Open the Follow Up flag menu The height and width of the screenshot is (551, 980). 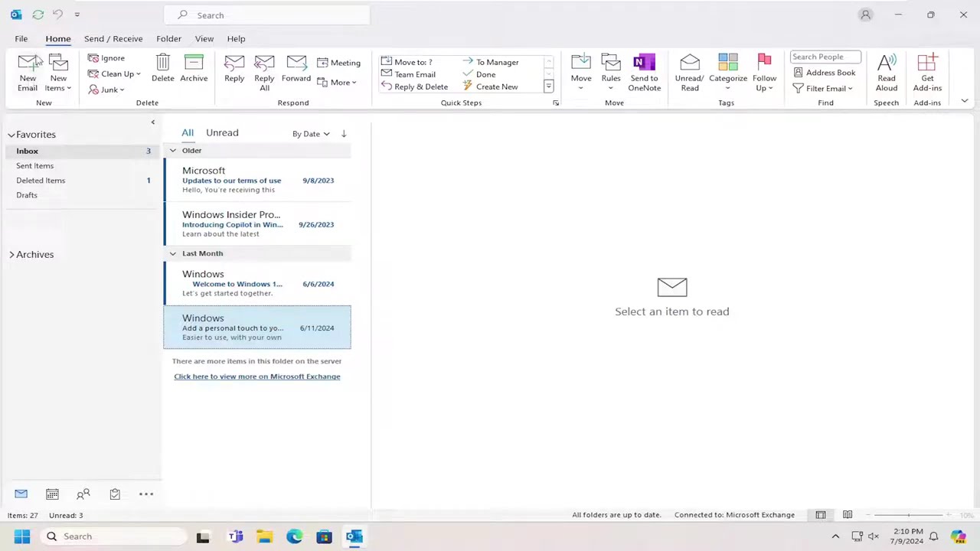(764, 73)
